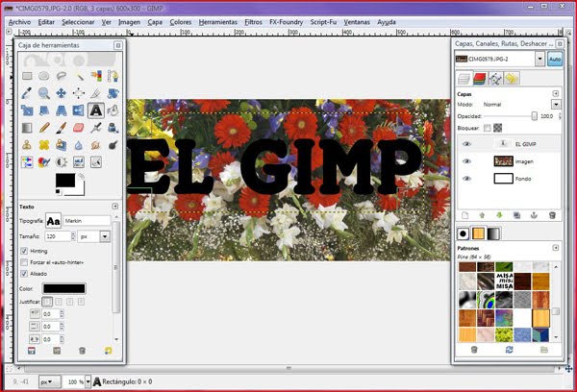
Task: Select left text justification
Action: pos(47,302)
